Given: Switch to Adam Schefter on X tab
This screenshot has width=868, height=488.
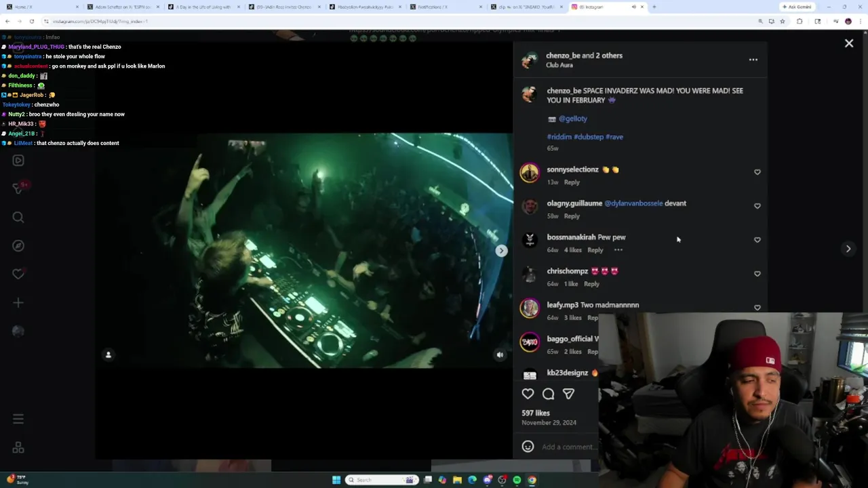Looking at the screenshot, I should (122, 7).
